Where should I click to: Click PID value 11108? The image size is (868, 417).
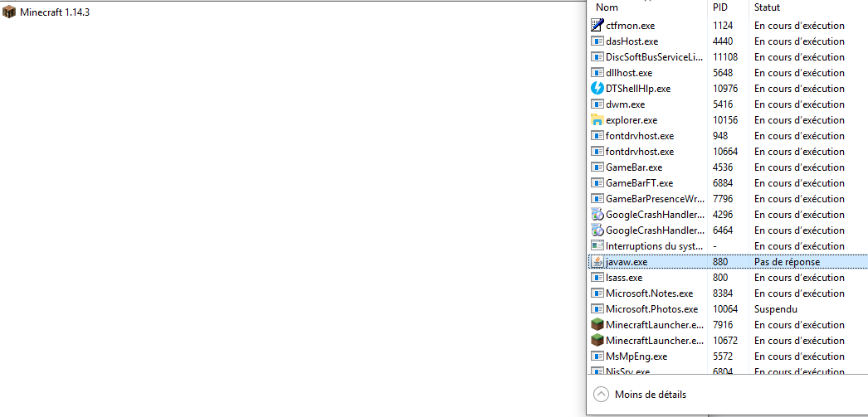(x=724, y=57)
